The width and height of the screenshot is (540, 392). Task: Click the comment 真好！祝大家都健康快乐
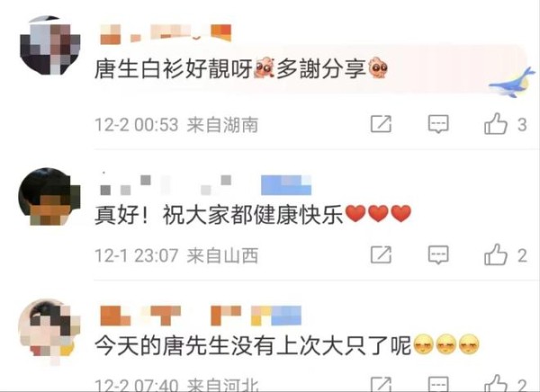pos(219,214)
